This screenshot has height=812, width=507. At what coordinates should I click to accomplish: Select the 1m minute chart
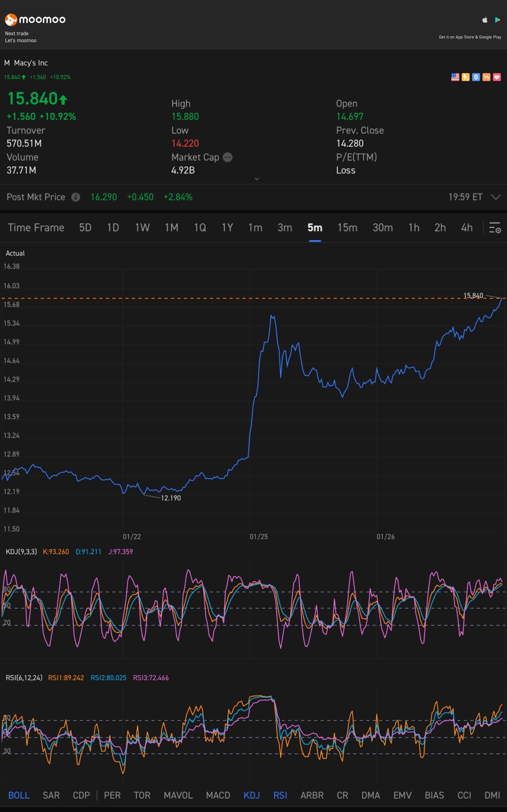click(x=255, y=228)
